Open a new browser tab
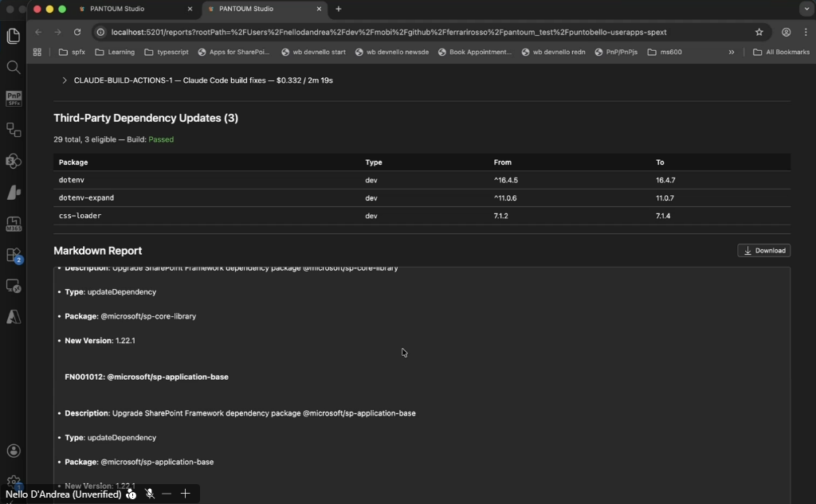The image size is (816, 504). (339, 9)
